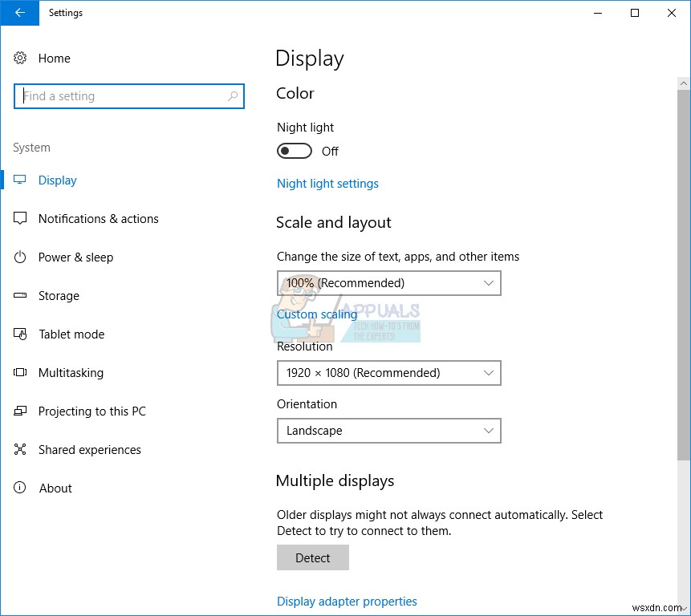The height and width of the screenshot is (616, 691).
Task: Open Shared experiences label
Action: 89,449
